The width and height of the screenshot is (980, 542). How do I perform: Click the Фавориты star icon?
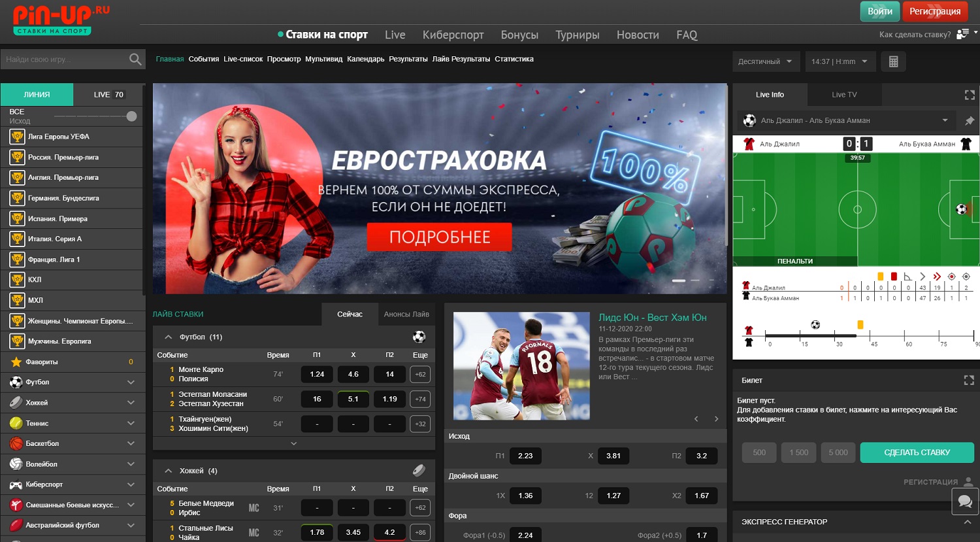tap(16, 362)
